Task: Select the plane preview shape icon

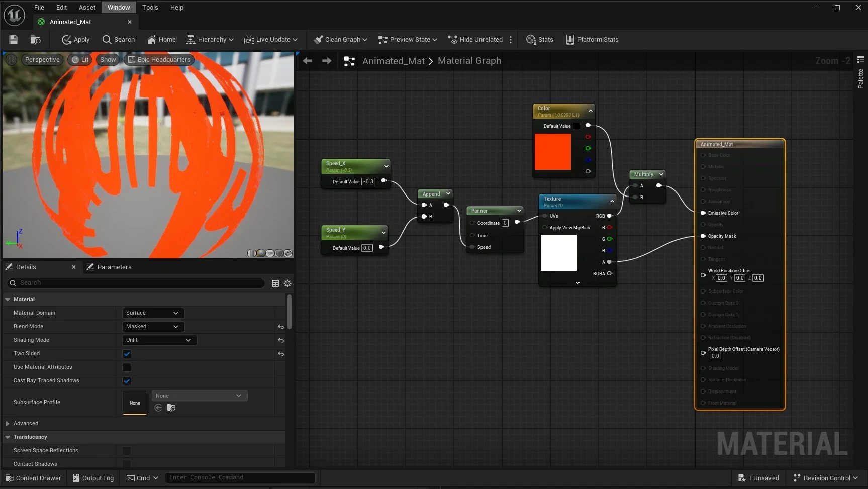Action: [x=270, y=253]
